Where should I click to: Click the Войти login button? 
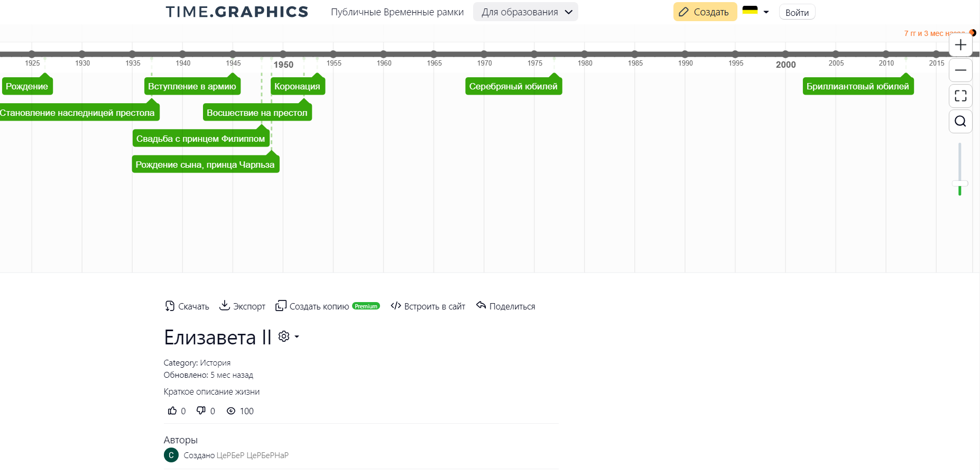pos(797,12)
